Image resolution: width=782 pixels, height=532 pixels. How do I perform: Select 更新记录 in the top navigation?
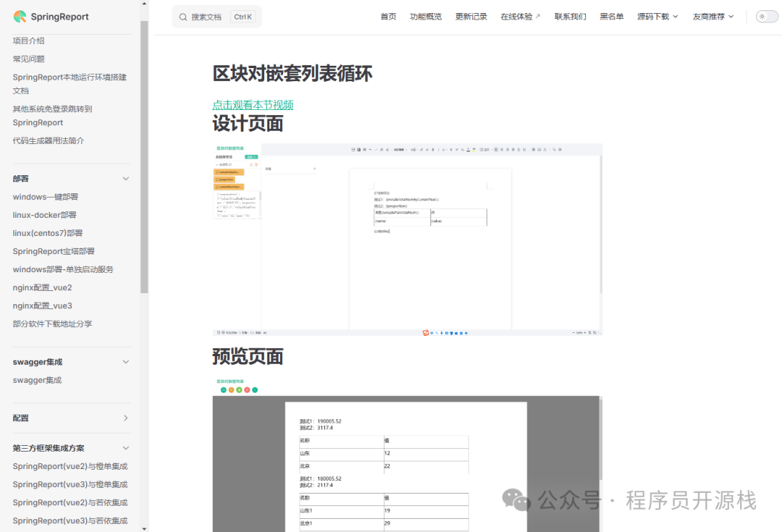[471, 16]
